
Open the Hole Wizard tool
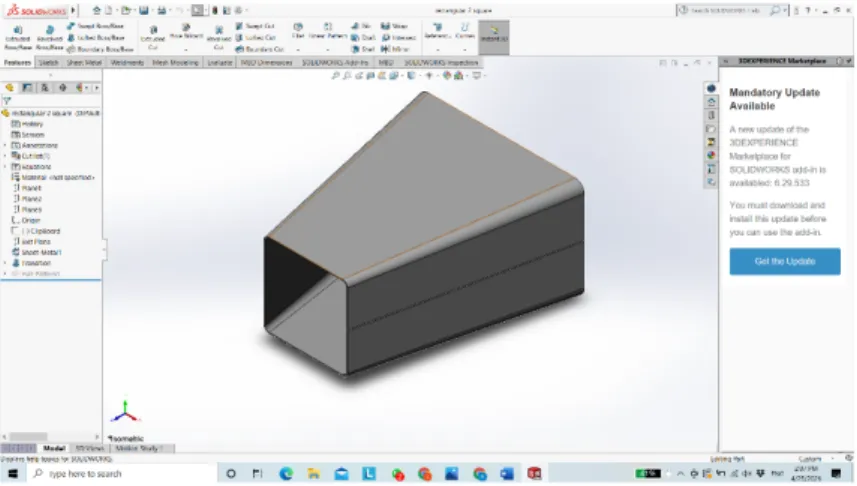(186, 32)
